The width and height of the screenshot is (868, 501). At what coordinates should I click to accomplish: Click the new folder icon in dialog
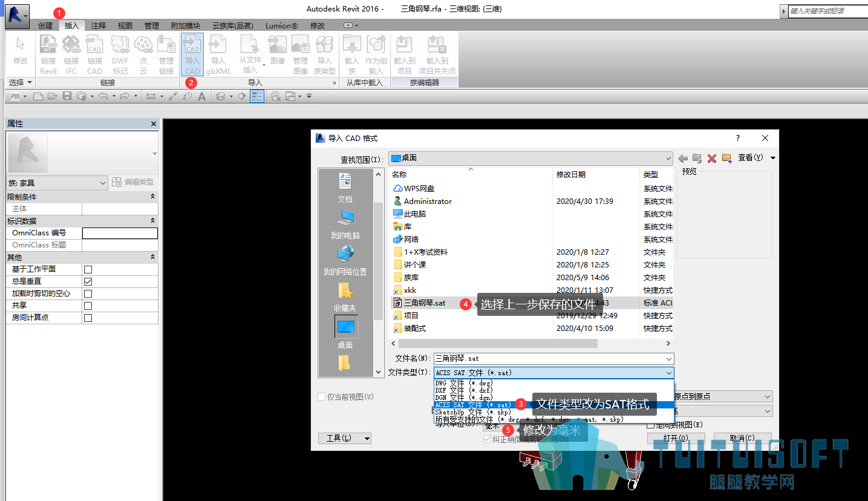[726, 158]
